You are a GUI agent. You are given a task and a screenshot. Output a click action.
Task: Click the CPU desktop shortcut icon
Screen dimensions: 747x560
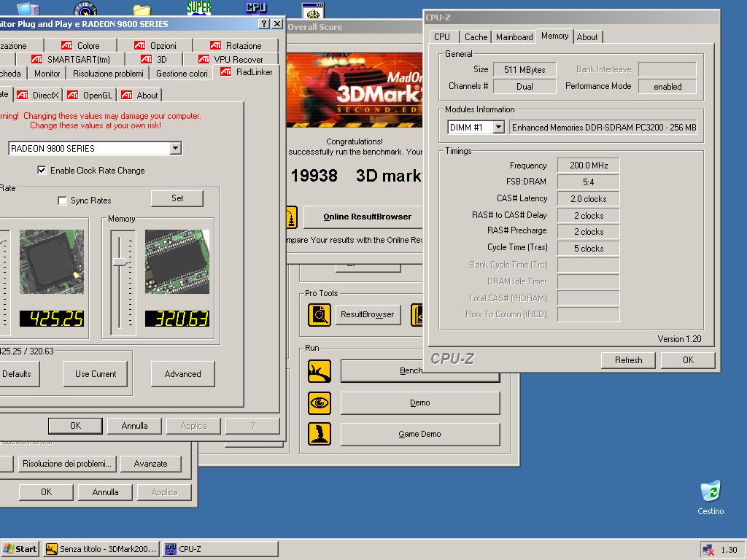pyautogui.click(x=256, y=9)
